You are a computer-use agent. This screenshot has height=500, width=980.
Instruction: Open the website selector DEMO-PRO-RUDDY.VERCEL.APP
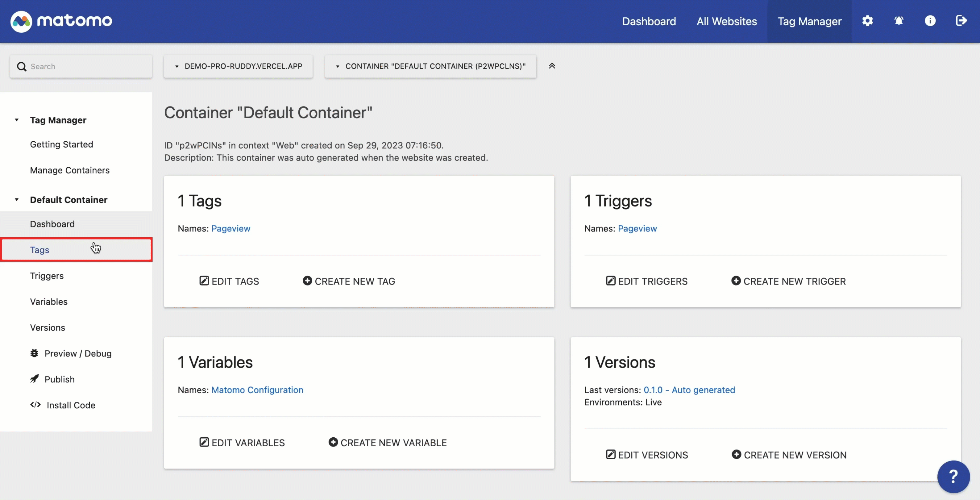coord(238,66)
